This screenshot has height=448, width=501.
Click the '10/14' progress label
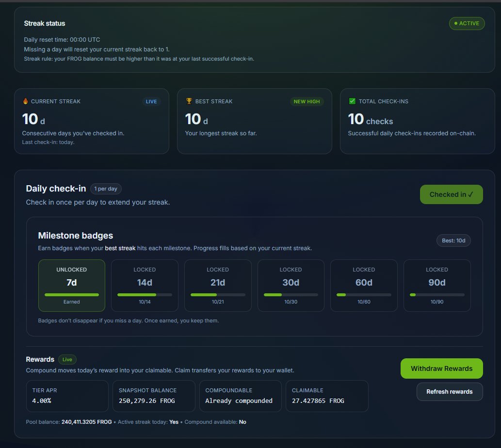click(145, 302)
